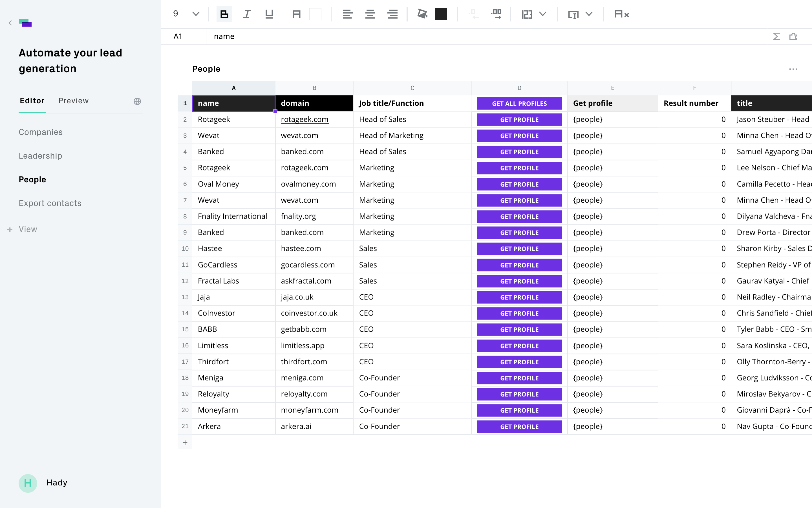This screenshot has width=812, height=508.
Task: Select the domain header cell
Action: click(314, 103)
